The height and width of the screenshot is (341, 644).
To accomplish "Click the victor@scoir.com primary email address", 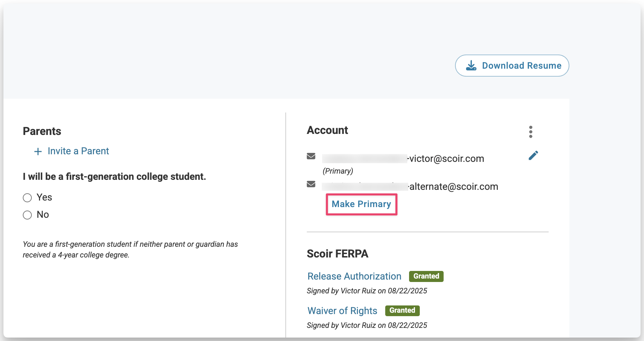I will pyautogui.click(x=446, y=159).
